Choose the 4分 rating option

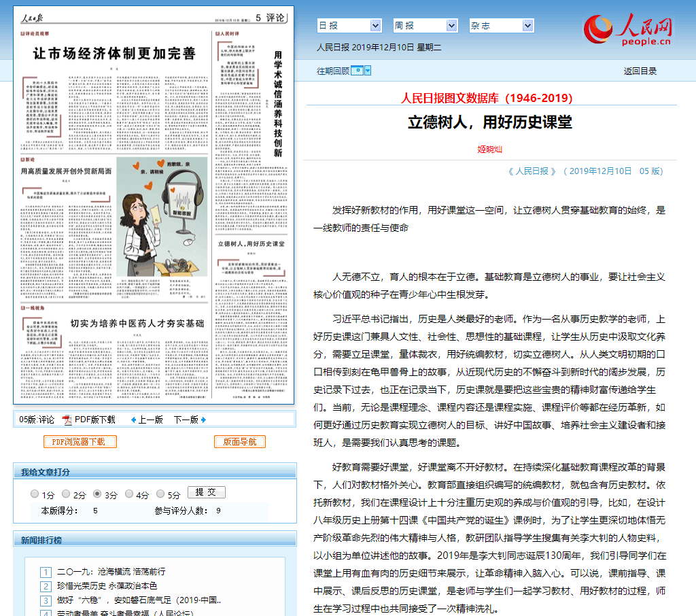(129, 494)
